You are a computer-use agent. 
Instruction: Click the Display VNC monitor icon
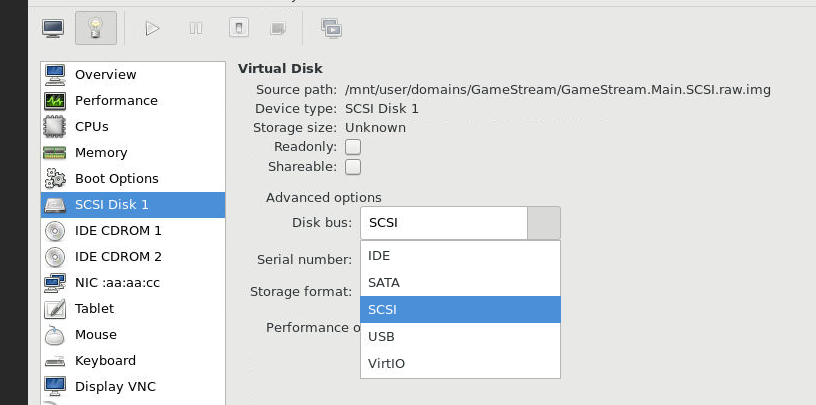[x=55, y=386]
